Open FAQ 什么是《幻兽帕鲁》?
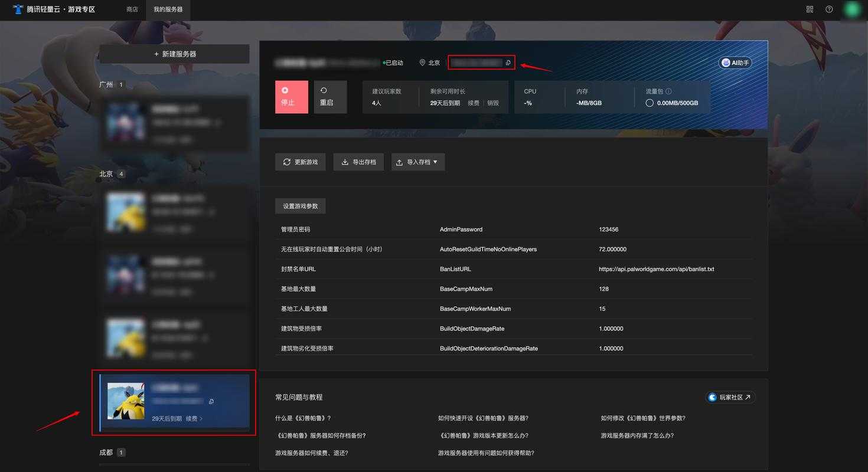Screen dimensions: 868x472 click(x=303, y=418)
